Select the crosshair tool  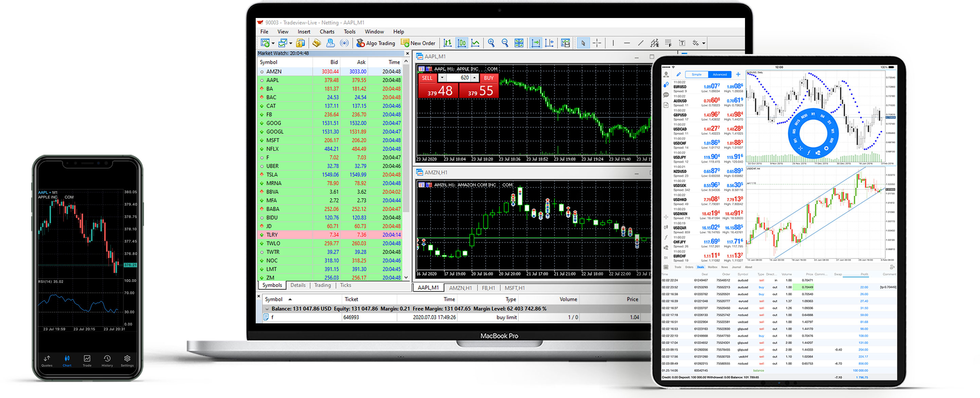pyautogui.click(x=597, y=43)
